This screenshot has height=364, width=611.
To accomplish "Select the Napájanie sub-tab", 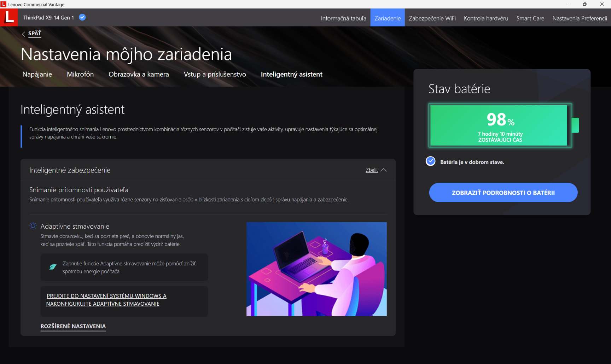I will (37, 74).
